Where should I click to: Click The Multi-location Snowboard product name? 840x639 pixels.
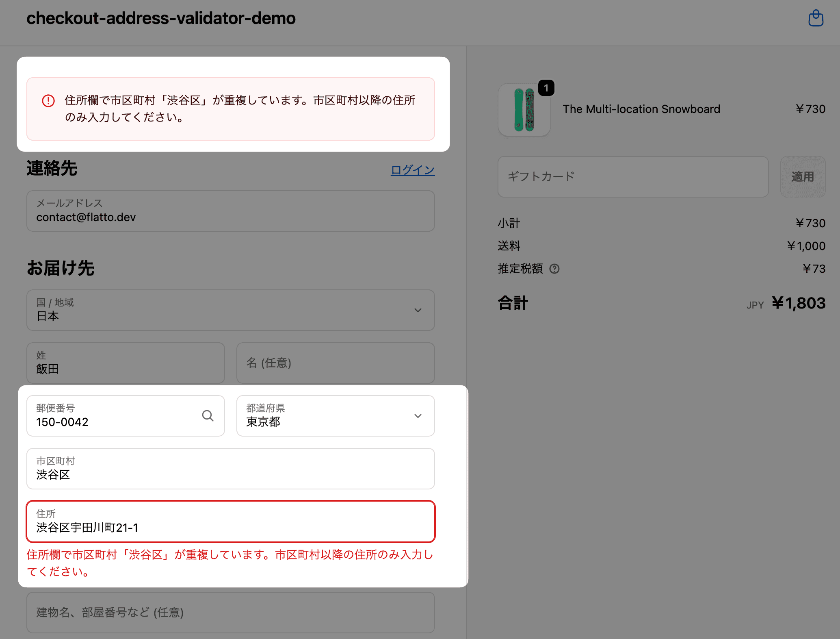point(641,109)
